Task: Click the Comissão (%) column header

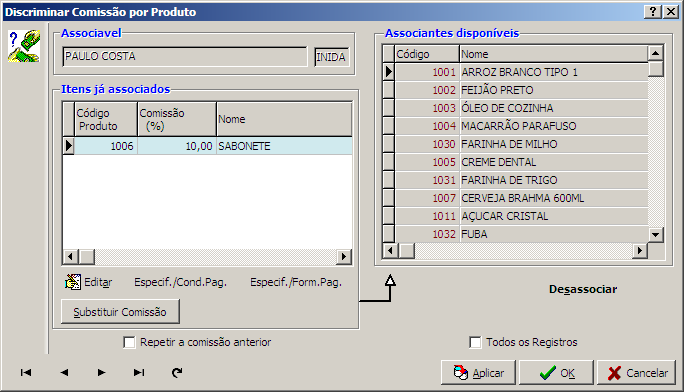Action: (177, 119)
